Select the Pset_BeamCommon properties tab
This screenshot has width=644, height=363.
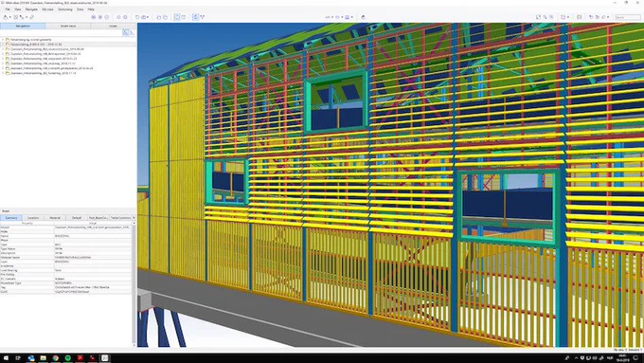98,217
